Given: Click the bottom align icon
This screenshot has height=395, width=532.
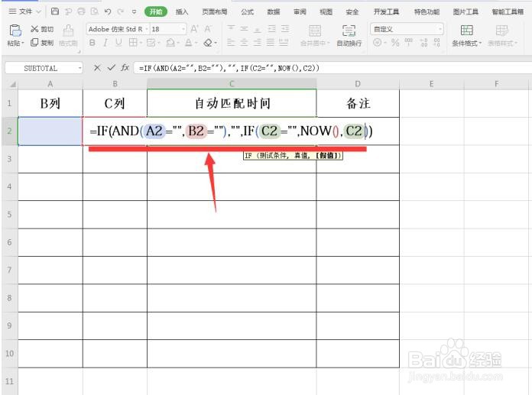Looking at the screenshot, I should click(257, 29).
